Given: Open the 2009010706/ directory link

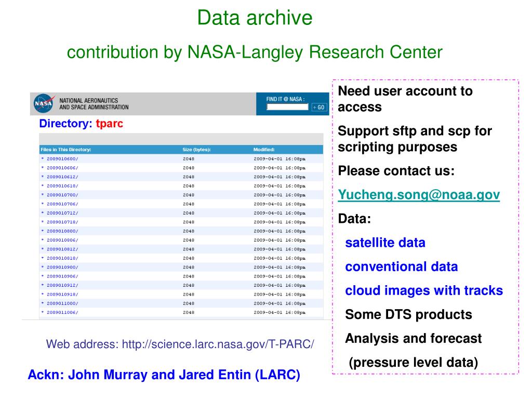Looking at the screenshot, I should (62, 204).
